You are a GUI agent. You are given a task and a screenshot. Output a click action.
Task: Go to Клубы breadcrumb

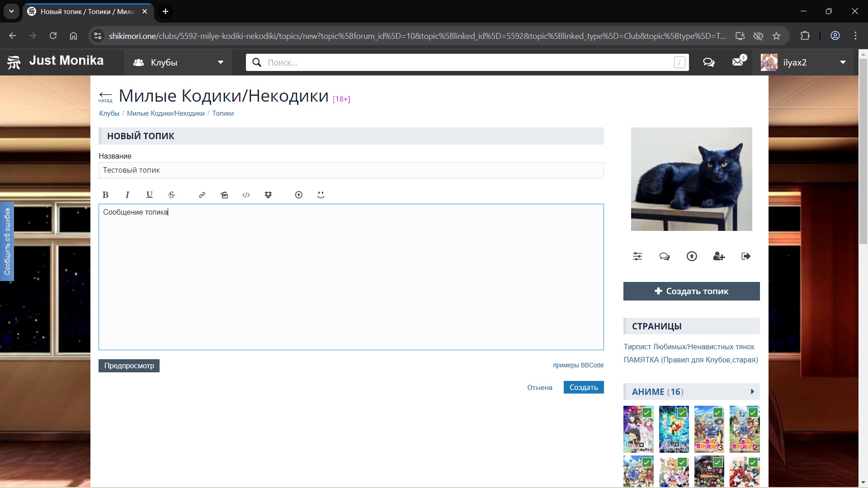click(x=109, y=113)
